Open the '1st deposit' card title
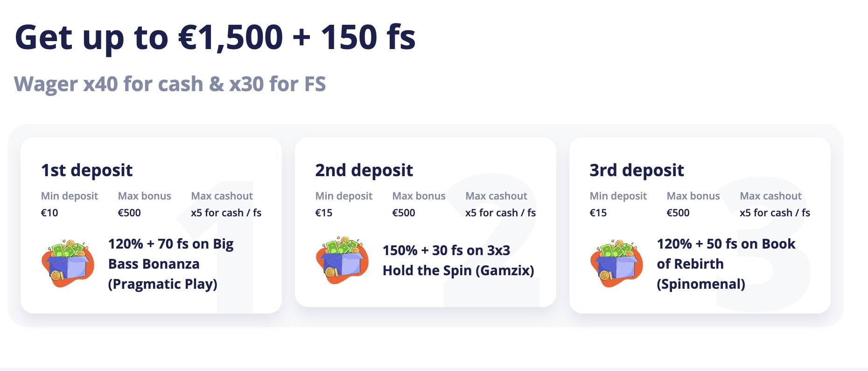Screen dimensions: 868x371 pos(87,170)
